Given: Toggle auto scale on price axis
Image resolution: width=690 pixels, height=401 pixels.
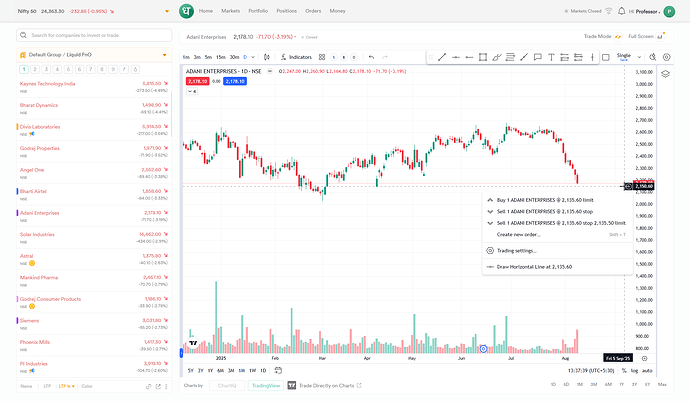Looking at the screenshot, I should click(647, 371).
